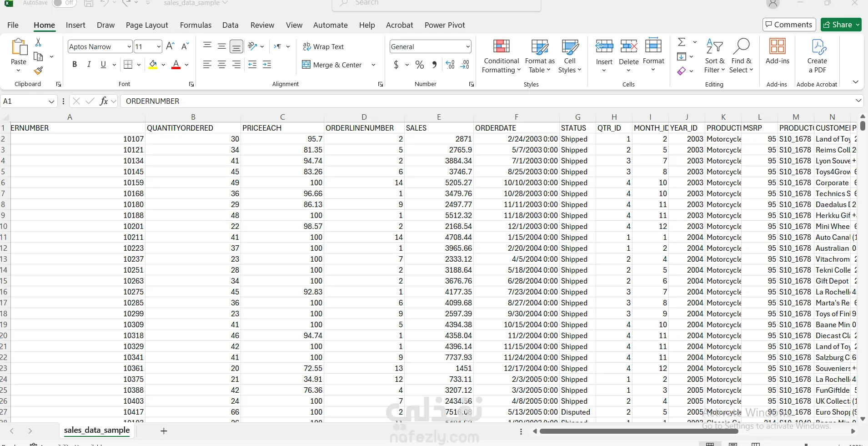The image size is (868, 446).
Task: Open the Page Layout tab
Action: tap(147, 25)
